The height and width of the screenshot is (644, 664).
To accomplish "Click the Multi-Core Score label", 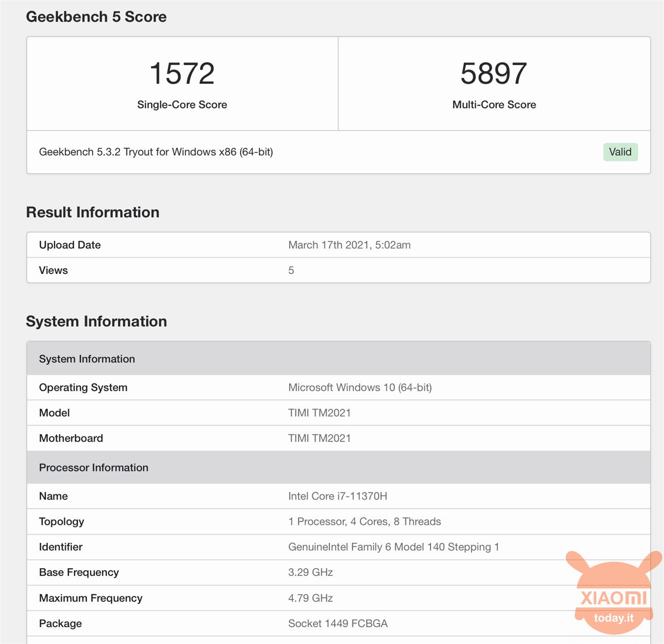I will click(494, 105).
